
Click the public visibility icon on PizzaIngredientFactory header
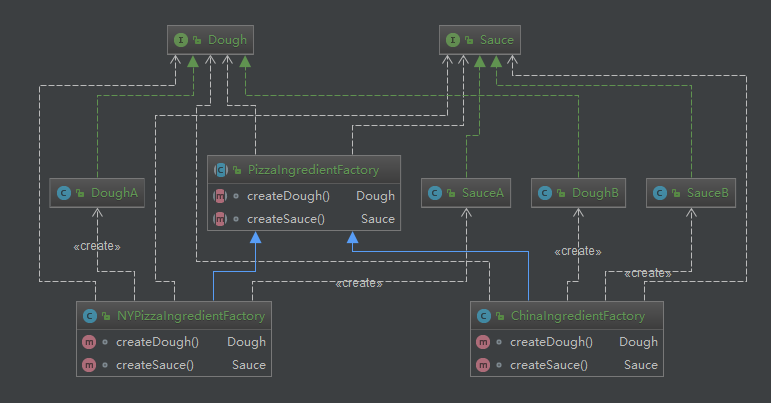[237, 171]
